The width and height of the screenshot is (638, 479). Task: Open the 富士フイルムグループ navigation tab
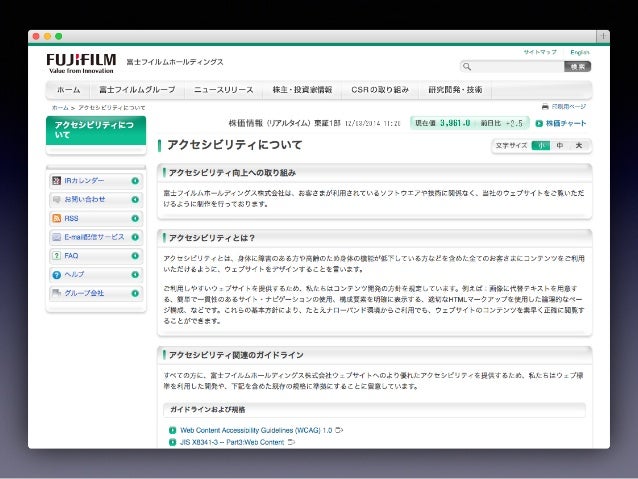point(137,90)
